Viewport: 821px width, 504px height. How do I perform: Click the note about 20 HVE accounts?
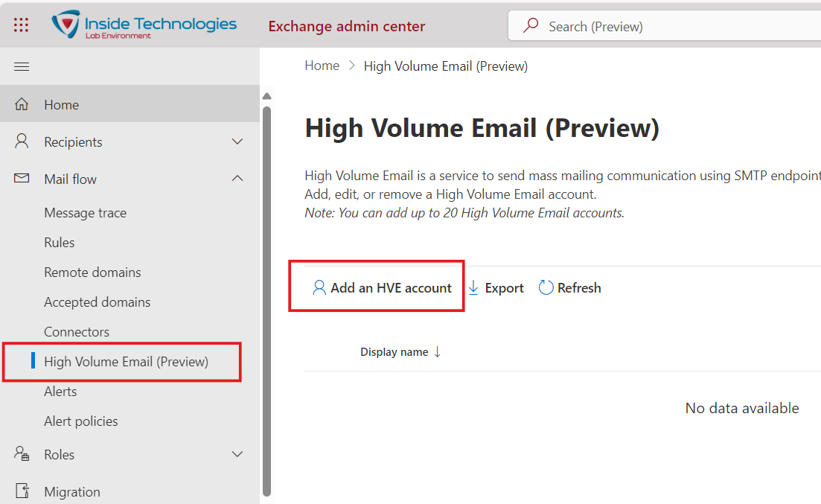pos(464,213)
